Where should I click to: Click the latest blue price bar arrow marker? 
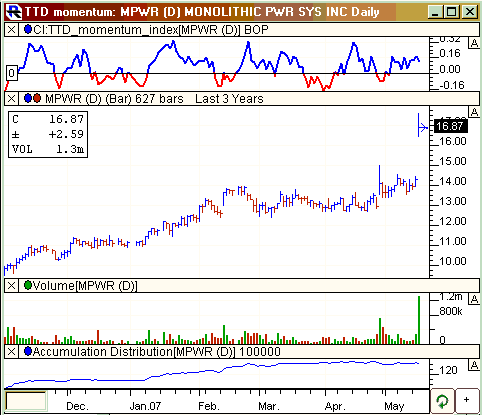coord(422,127)
